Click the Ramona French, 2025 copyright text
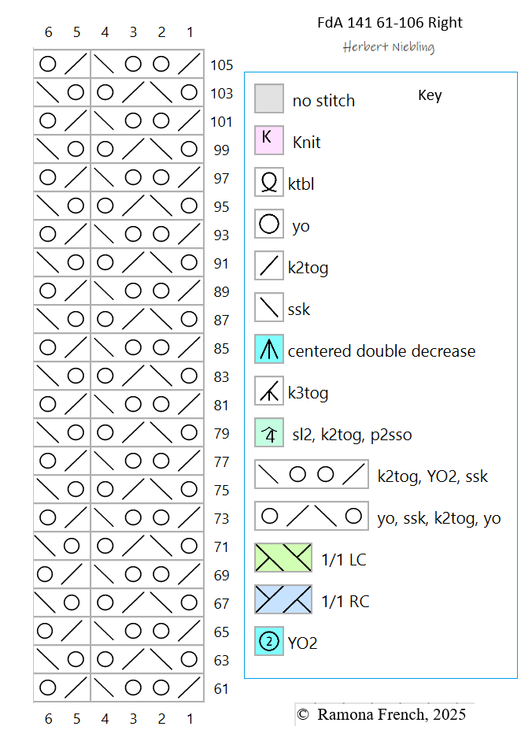 pyautogui.click(x=382, y=714)
